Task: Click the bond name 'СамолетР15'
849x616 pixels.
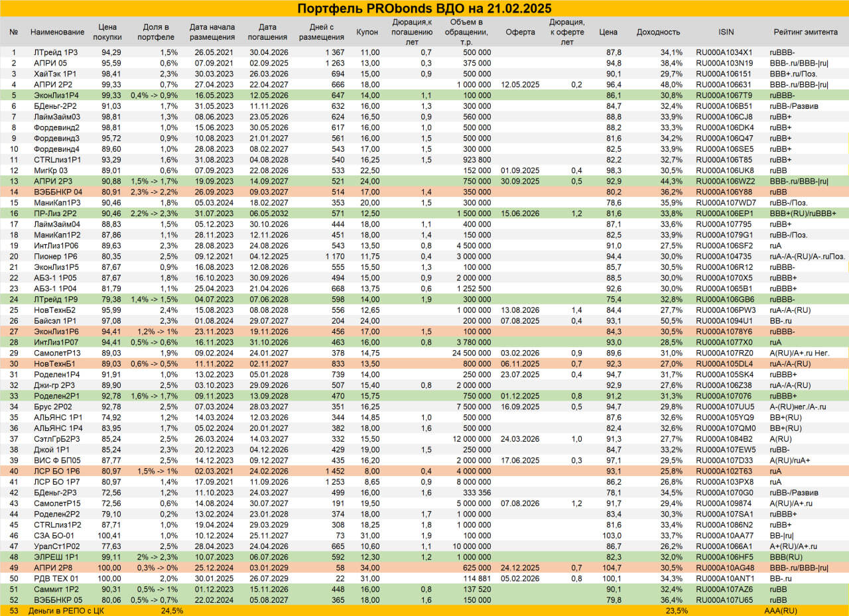Action: tap(56, 503)
